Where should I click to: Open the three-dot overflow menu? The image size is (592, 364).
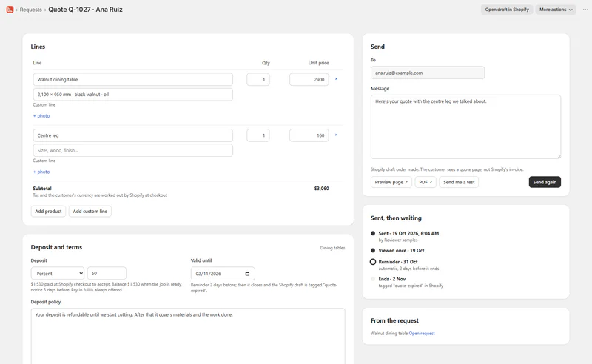coord(585,10)
